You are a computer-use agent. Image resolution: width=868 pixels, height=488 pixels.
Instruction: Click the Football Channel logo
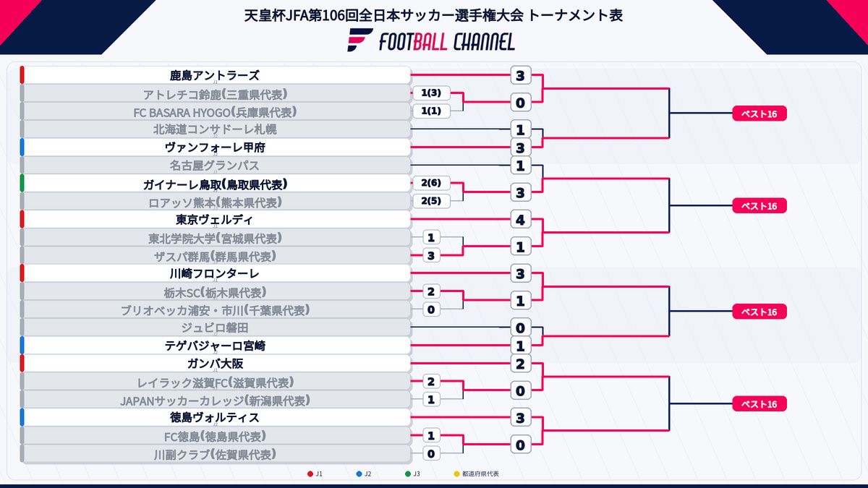(431, 40)
